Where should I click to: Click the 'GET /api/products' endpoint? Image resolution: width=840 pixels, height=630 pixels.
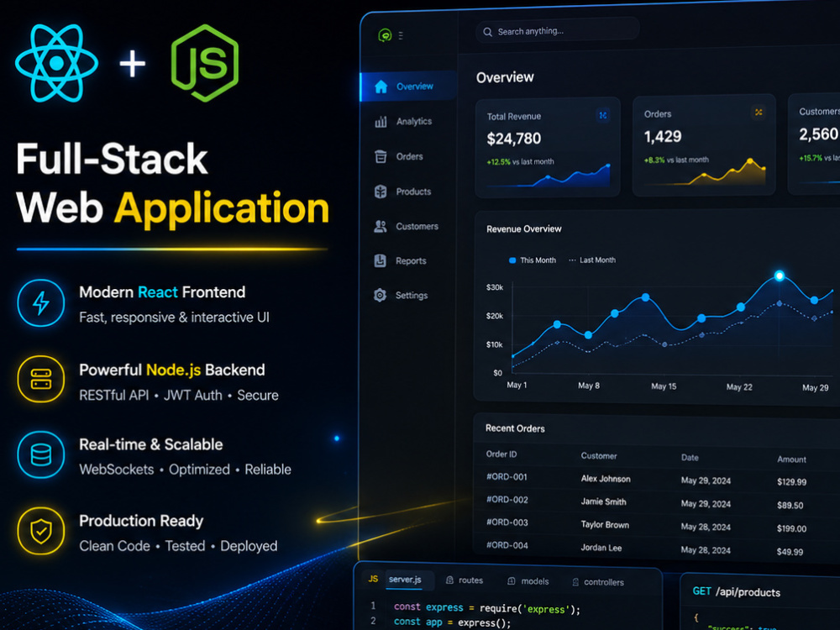[737, 592]
